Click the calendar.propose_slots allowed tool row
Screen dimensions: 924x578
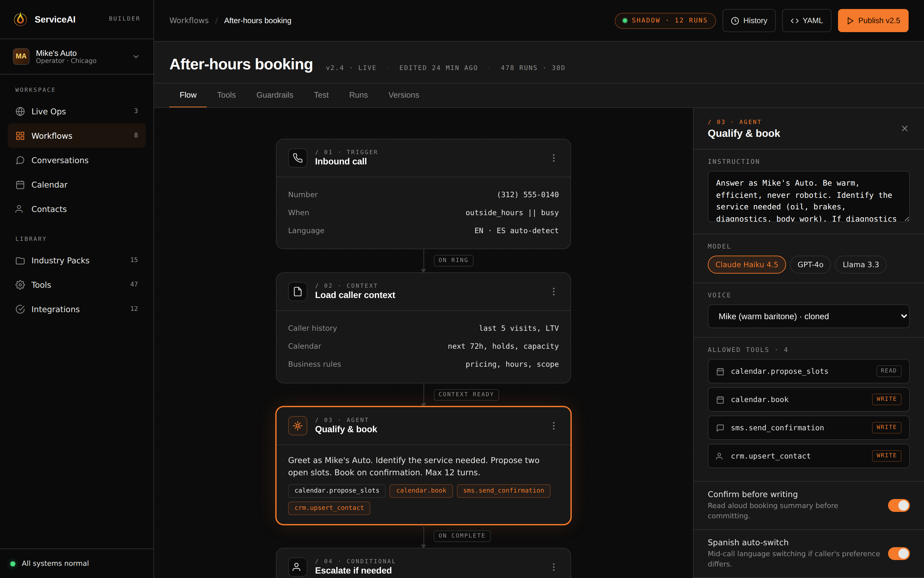808,371
